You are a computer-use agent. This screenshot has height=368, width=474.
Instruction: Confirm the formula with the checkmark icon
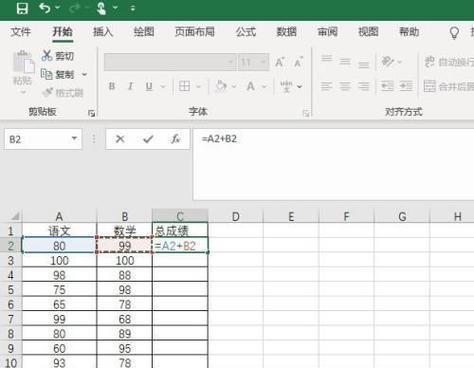[x=148, y=139]
